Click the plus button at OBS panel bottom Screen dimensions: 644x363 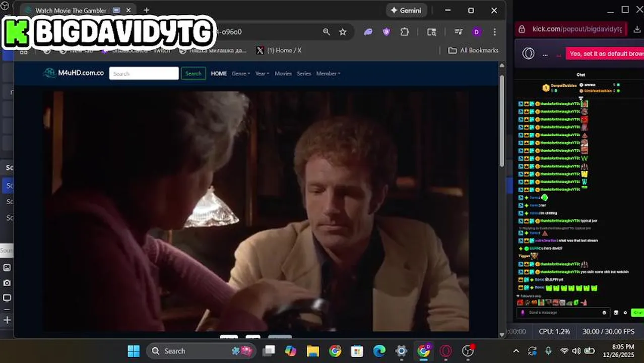(x=7, y=320)
